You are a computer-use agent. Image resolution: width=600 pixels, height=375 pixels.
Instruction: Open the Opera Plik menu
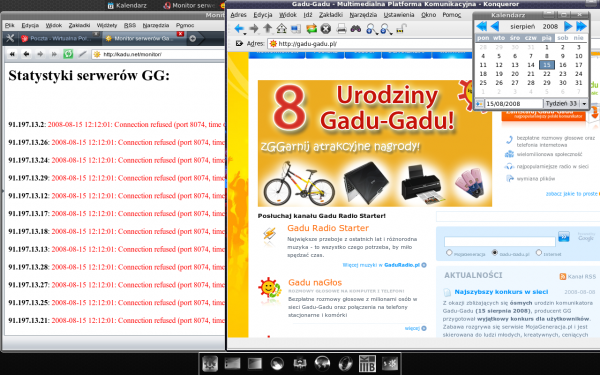(x=10, y=25)
